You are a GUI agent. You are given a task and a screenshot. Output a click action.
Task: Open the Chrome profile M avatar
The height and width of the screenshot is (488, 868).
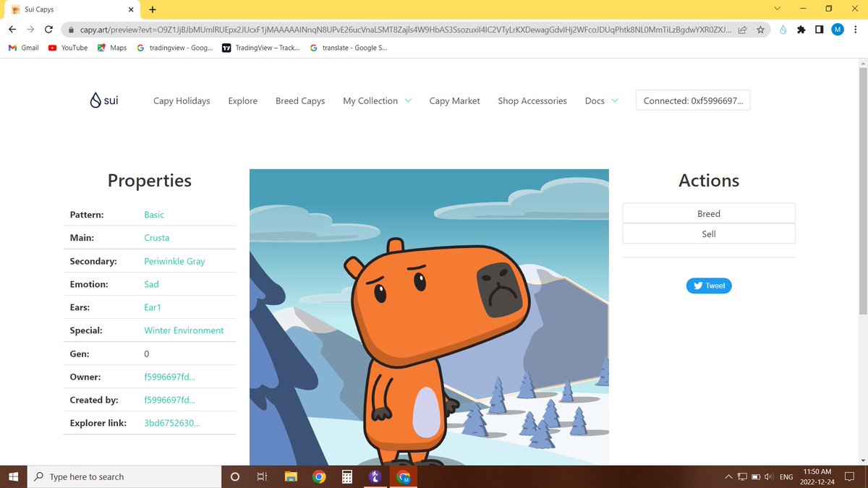pos(837,30)
